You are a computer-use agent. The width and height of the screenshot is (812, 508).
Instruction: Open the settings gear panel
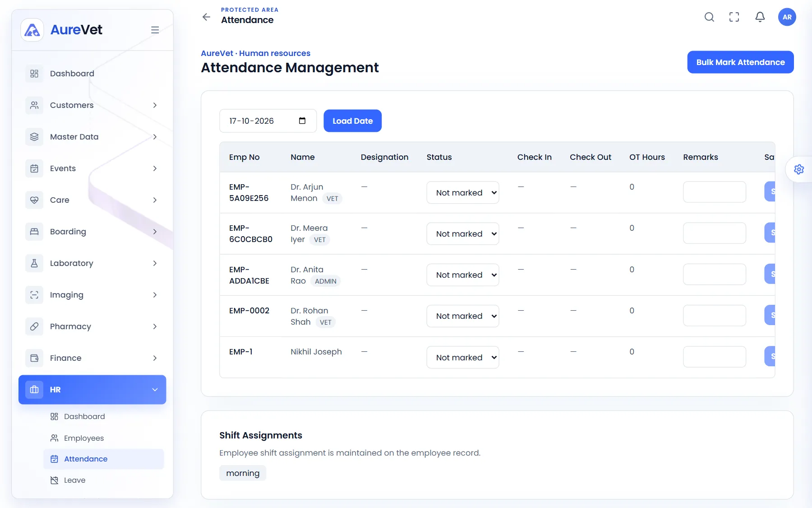799,169
